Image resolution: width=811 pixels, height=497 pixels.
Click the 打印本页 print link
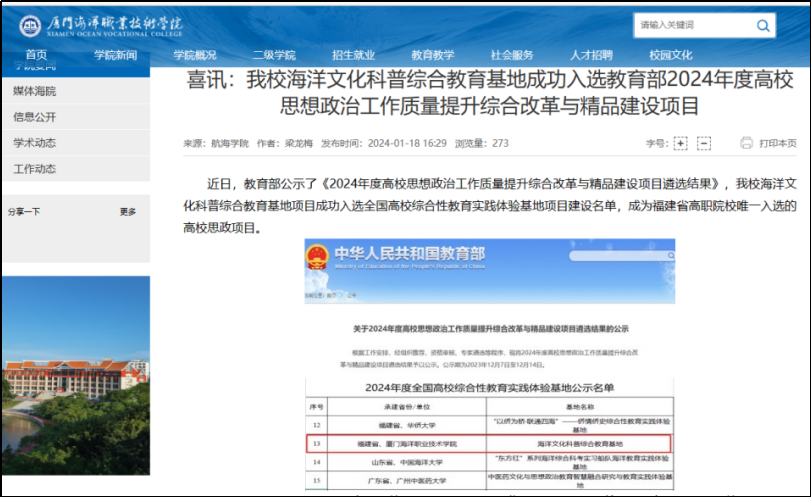coord(777,144)
